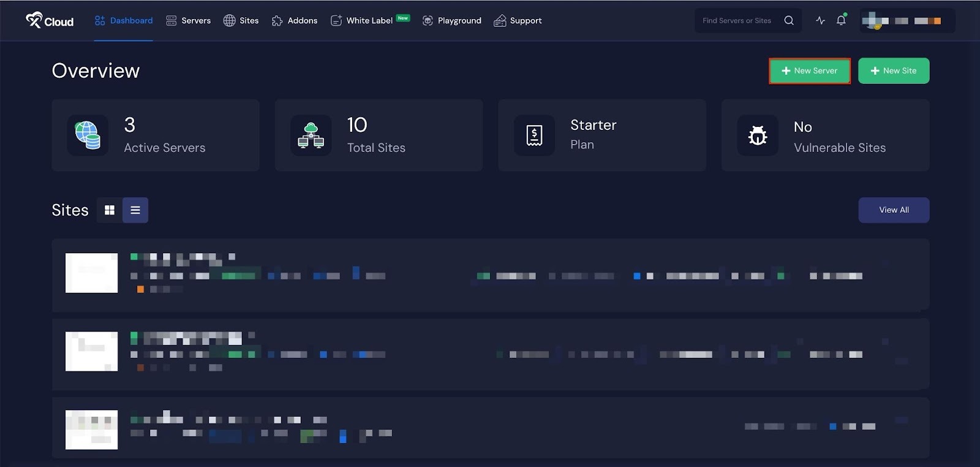Image resolution: width=980 pixels, height=467 pixels.
Task: Open the user account menu
Action: pyautogui.click(x=907, y=21)
